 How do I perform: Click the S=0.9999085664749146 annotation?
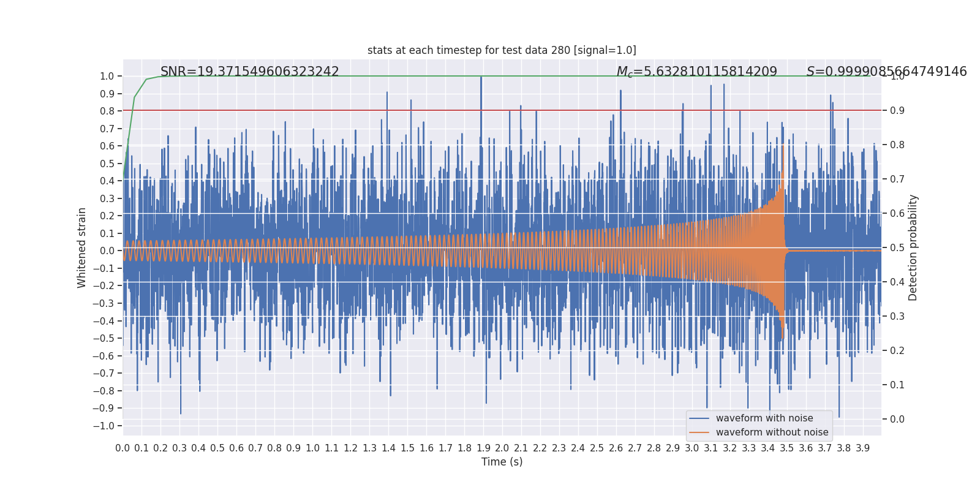[x=886, y=72]
